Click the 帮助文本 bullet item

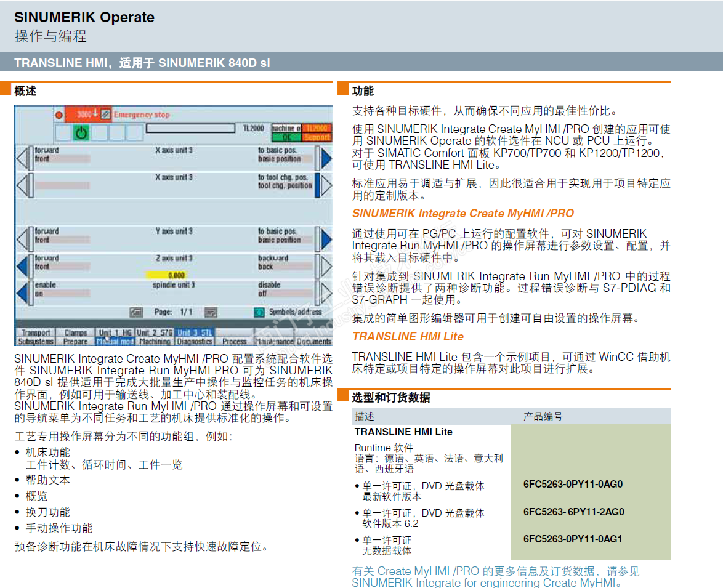click(48, 480)
